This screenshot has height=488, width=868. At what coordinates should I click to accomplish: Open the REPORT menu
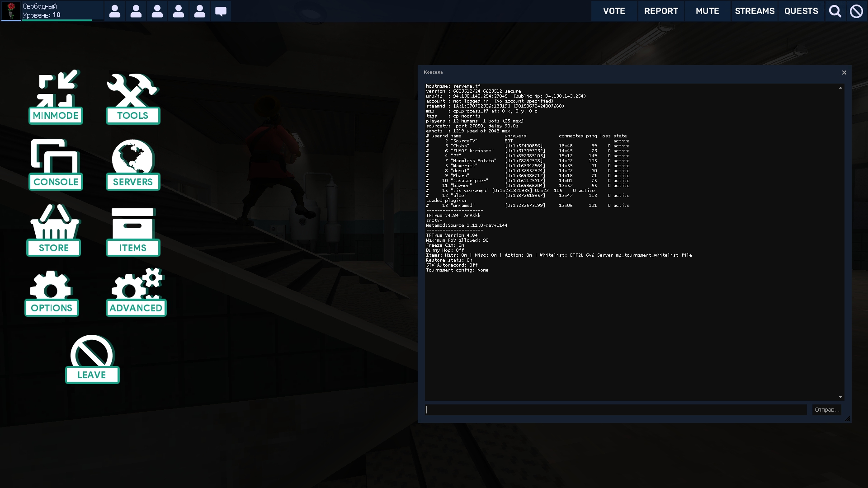click(x=661, y=11)
